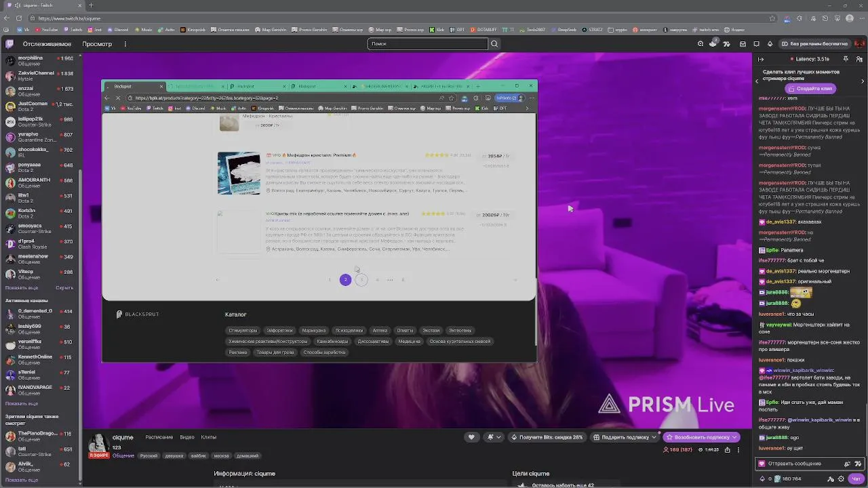Image resolution: width=868 pixels, height=488 pixels.
Task: Click the Чат send button
Action: 856,479
